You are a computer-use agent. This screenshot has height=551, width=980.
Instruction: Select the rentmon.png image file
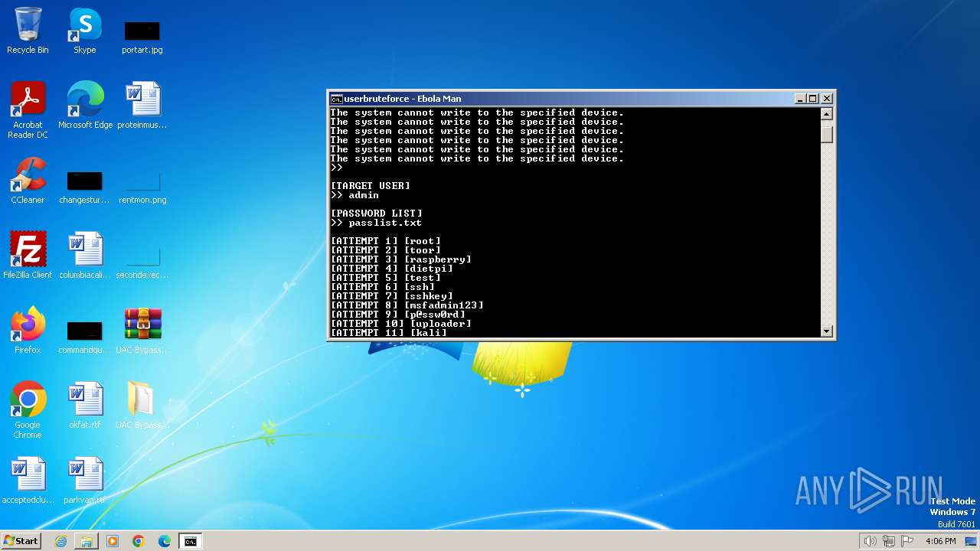pos(142,187)
